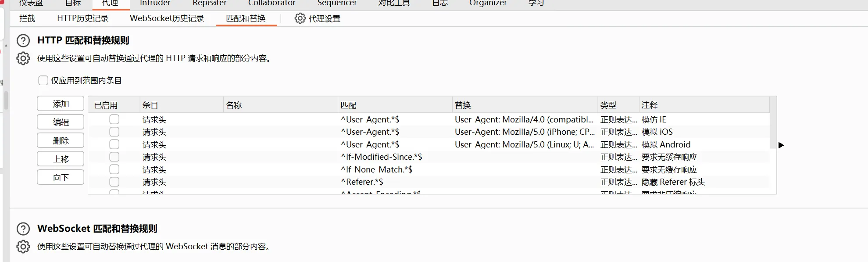Open settings gear for WebSocket match rules
Screen dimensions: 868x262
tap(23, 247)
